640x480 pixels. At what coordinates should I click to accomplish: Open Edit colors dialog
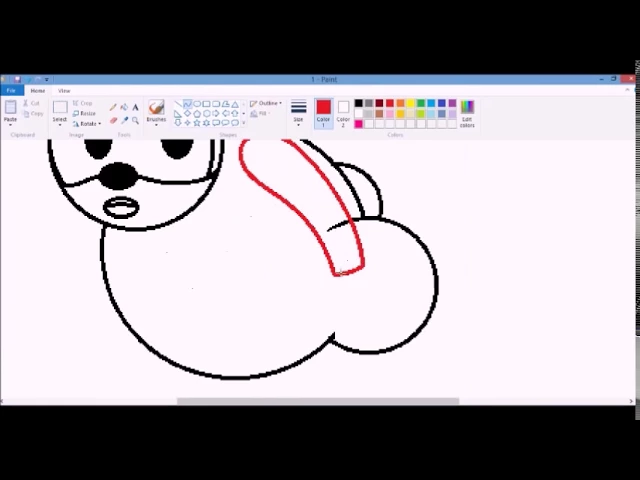click(x=467, y=112)
